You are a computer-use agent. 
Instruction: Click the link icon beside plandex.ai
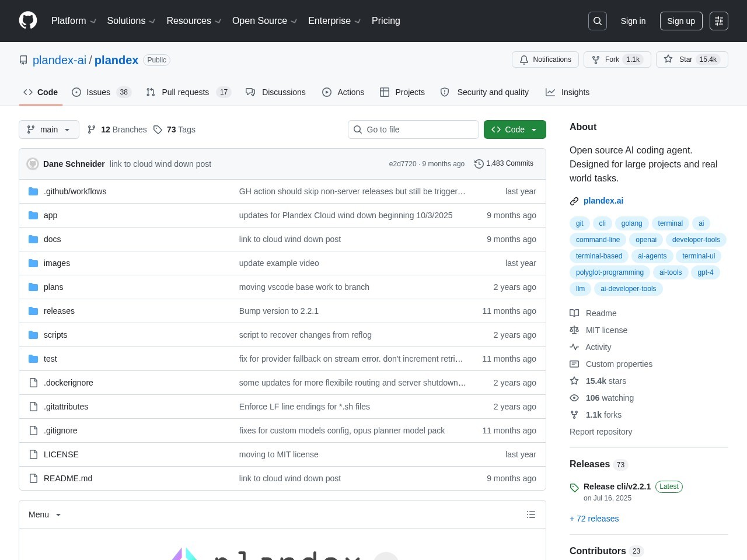(x=574, y=201)
